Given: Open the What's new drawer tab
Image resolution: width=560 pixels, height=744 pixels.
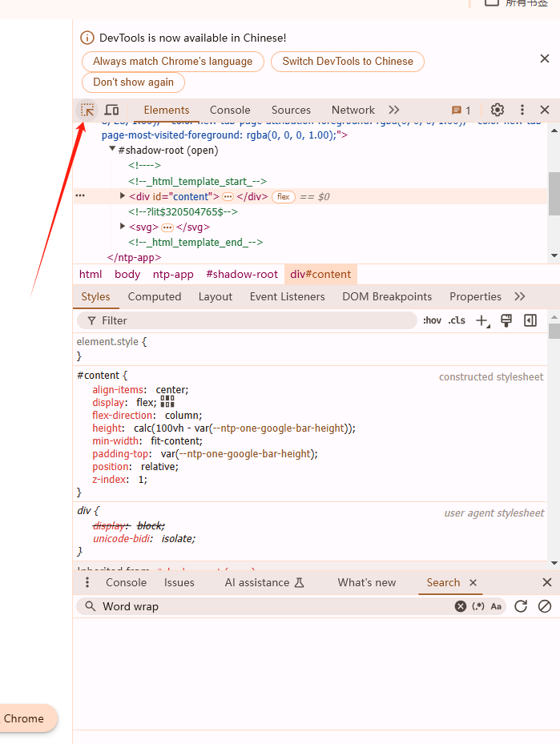Looking at the screenshot, I should [367, 582].
